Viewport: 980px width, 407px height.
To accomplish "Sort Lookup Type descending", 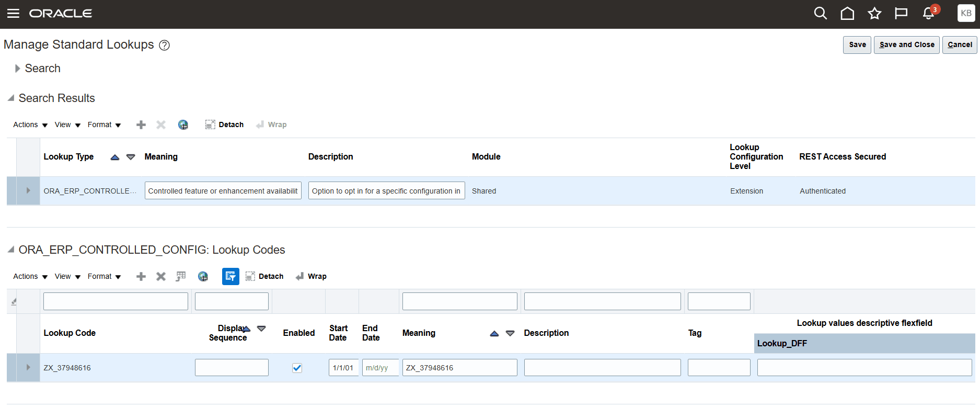I will (131, 157).
